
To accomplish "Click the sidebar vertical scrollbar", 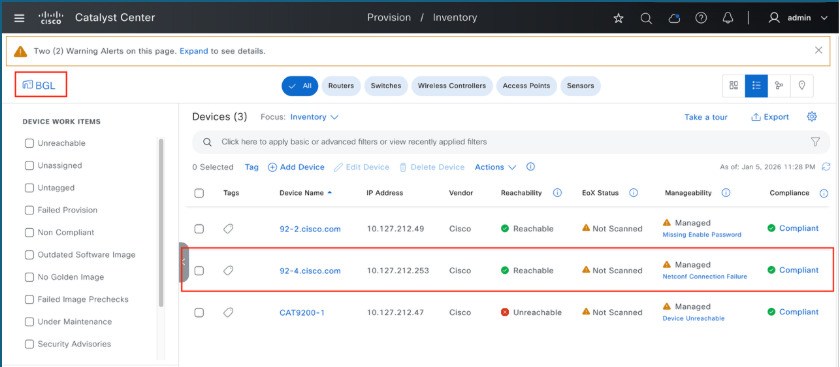I will [x=161, y=222].
